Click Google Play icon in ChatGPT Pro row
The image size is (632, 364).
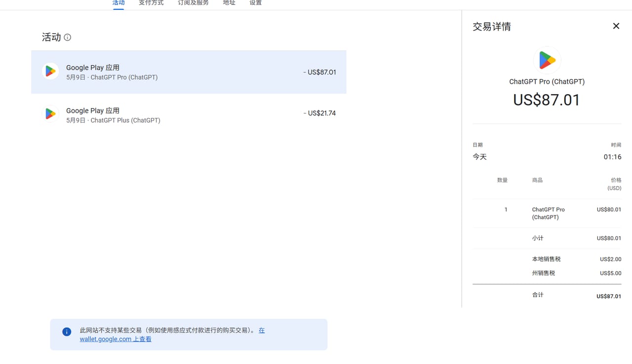(x=50, y=72)
